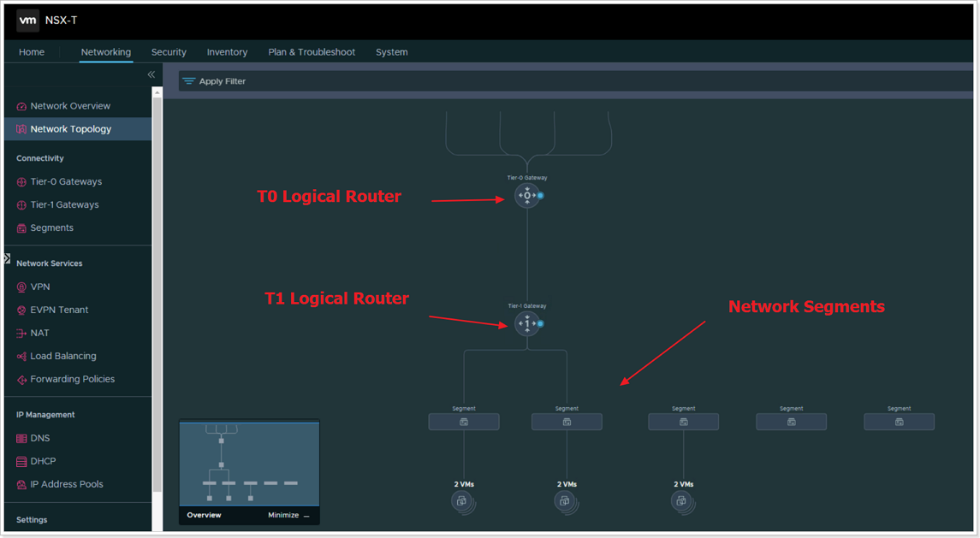Click the sidebar vertical scrollbar
Screen dimensions: 980x538
tap(157, 293)
